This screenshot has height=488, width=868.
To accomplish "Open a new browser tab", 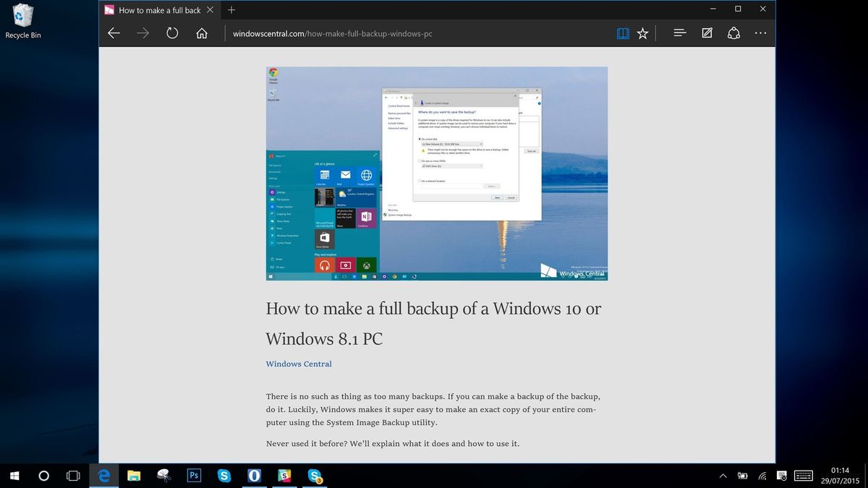I will 231,10.
